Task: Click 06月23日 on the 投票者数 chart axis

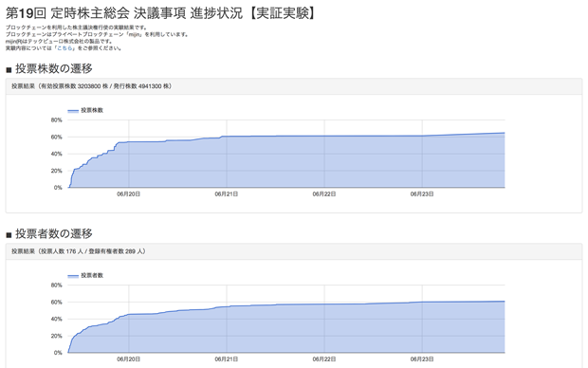Action: 422,359
